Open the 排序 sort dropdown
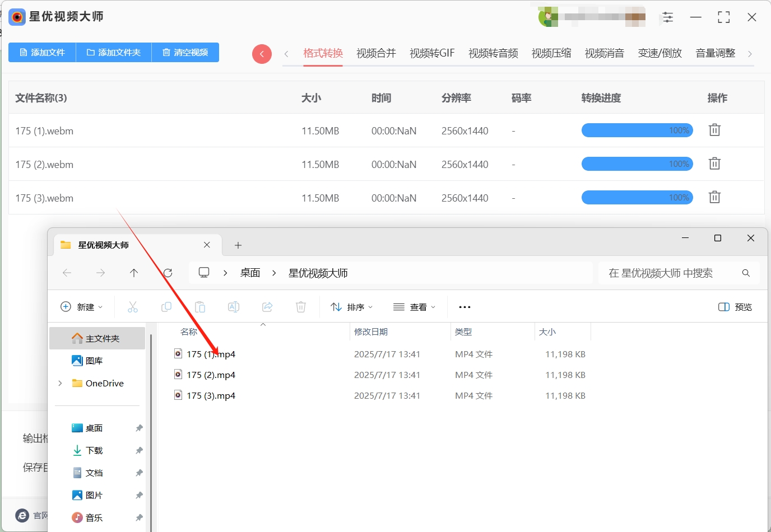Screen dimensions: 771x532 pos(352,307)
